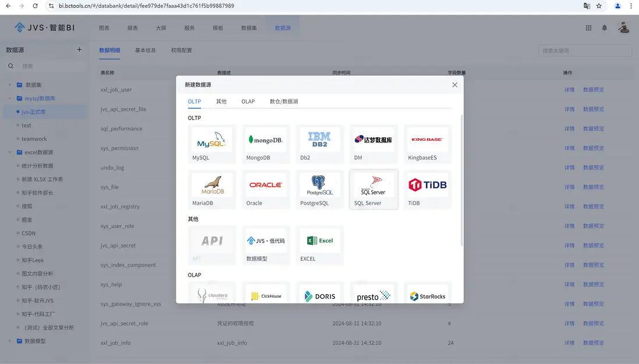This screenshot has width=639, height=364.
Task: Switch to the 数据明细 tab
Action: (x=109, y=50)
